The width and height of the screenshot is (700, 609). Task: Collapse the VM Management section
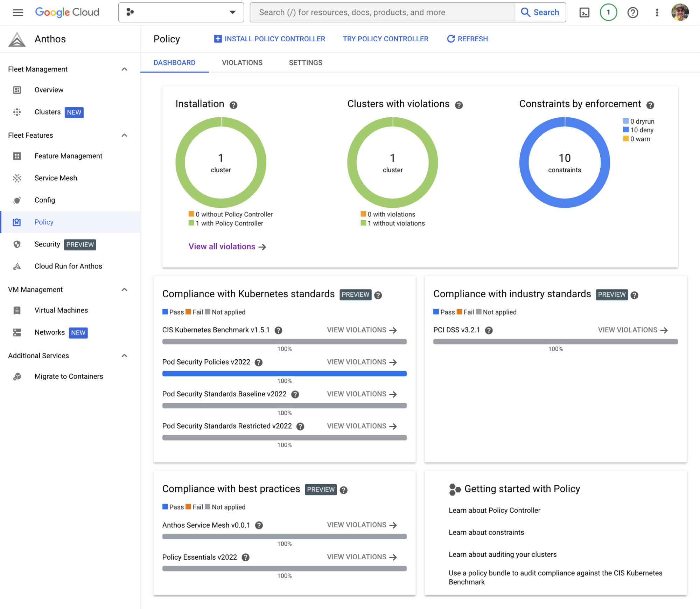(124, 290)
